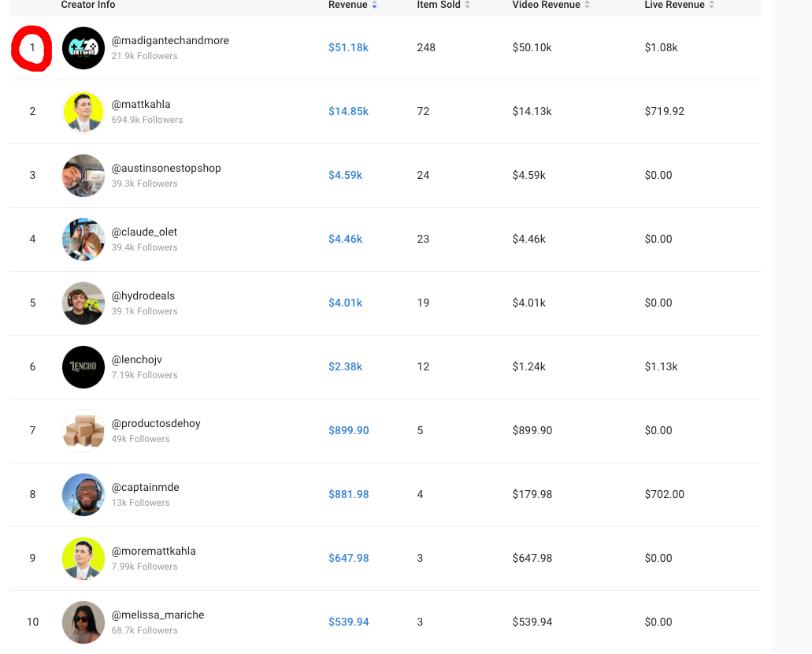
Task: Open @madigantechandmore profile avatar
Action: (83, 48)
